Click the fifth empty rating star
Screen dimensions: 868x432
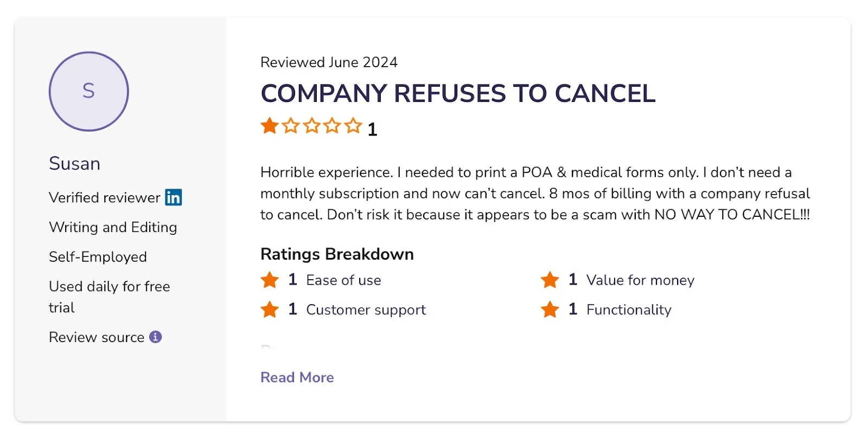(x=353, y=126)
